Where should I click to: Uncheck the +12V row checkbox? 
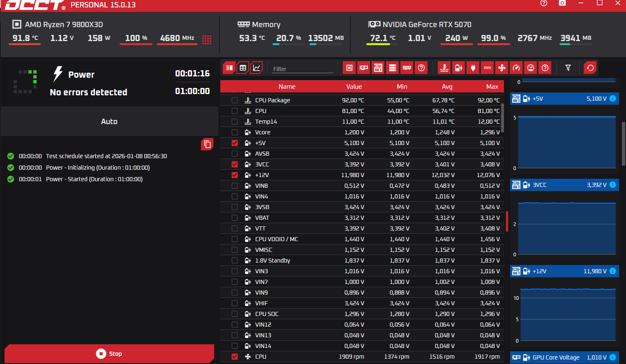(x=235, y=175)
